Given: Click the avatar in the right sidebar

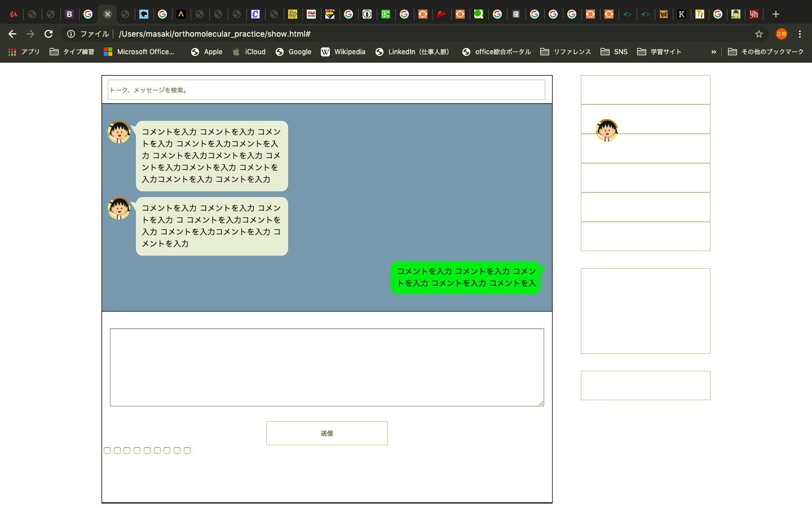Looking at the screenshot, I should (x=607, y=130).
